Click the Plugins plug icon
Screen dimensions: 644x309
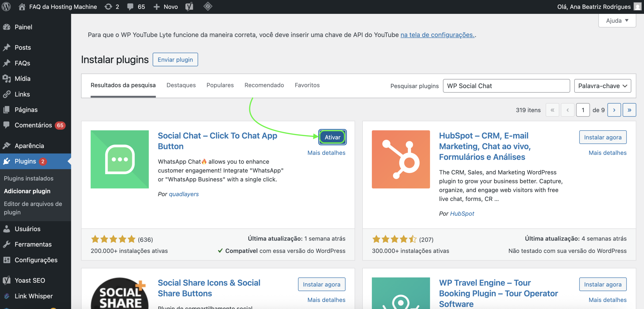pos(7,161)
